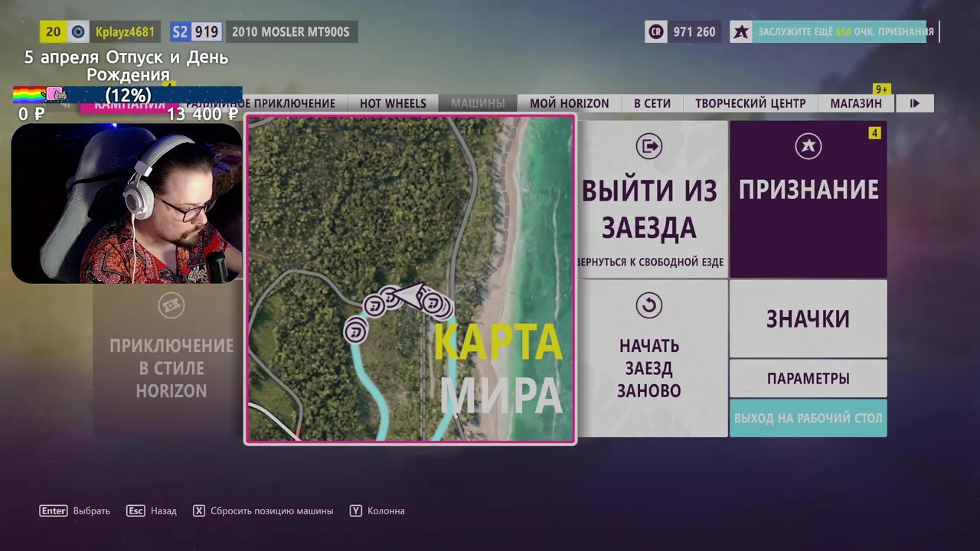The image size is (980, 551).
Task: Open the Признание tile
Action: [x=808, y=199]
